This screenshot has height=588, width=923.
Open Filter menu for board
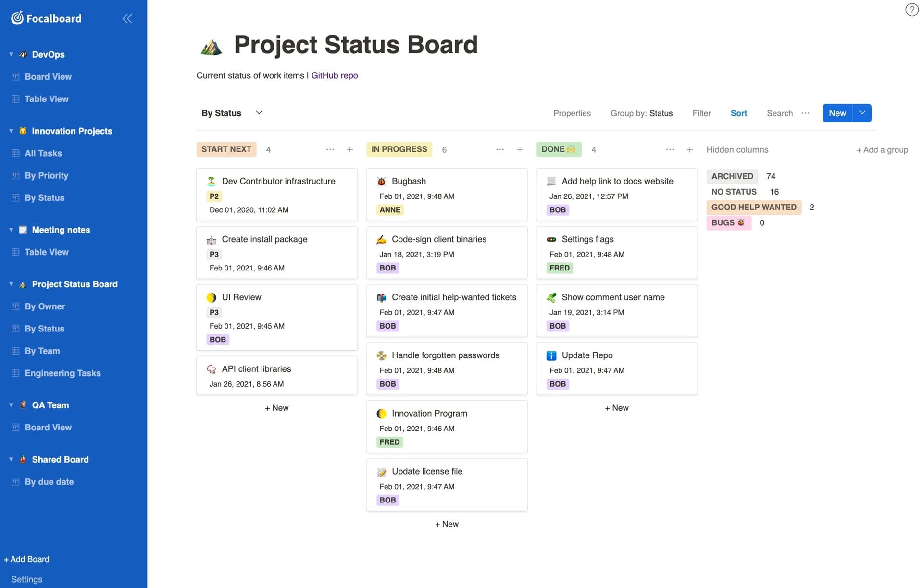tap(702, 113)
